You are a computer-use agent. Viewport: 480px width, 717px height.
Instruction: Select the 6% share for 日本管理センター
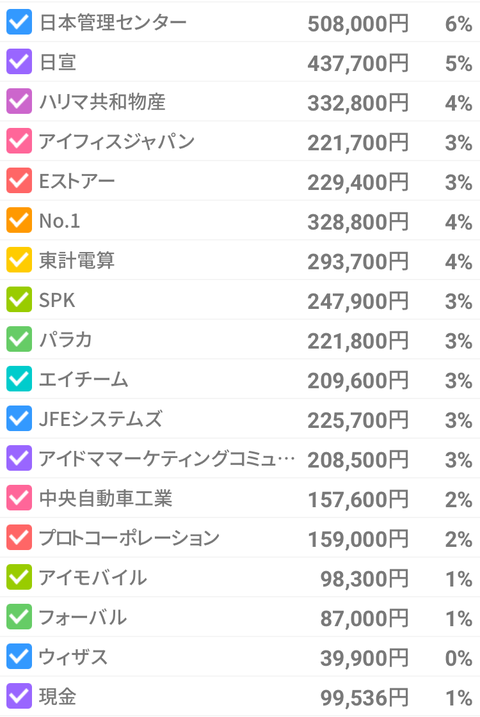(x=459, y=24)
